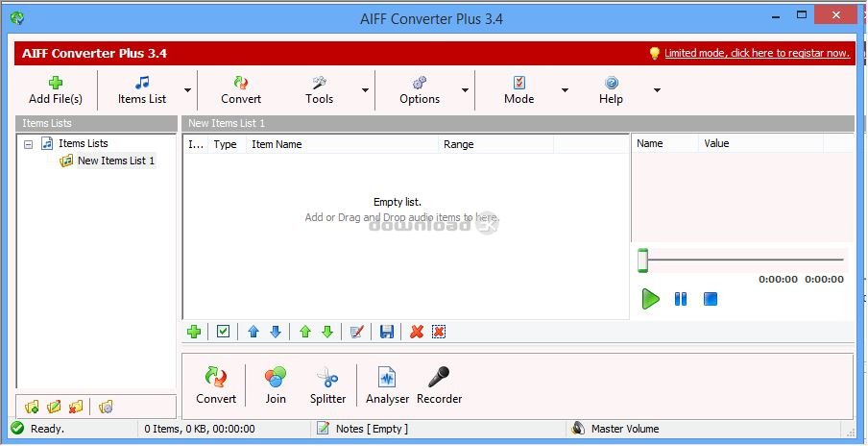
Task: Select New Items List 1 in the tree
Action: pos(116,161)
